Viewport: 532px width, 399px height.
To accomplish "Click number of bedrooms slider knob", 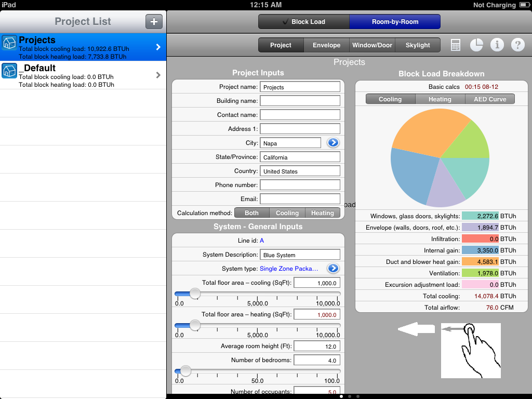I will [185, 371].
